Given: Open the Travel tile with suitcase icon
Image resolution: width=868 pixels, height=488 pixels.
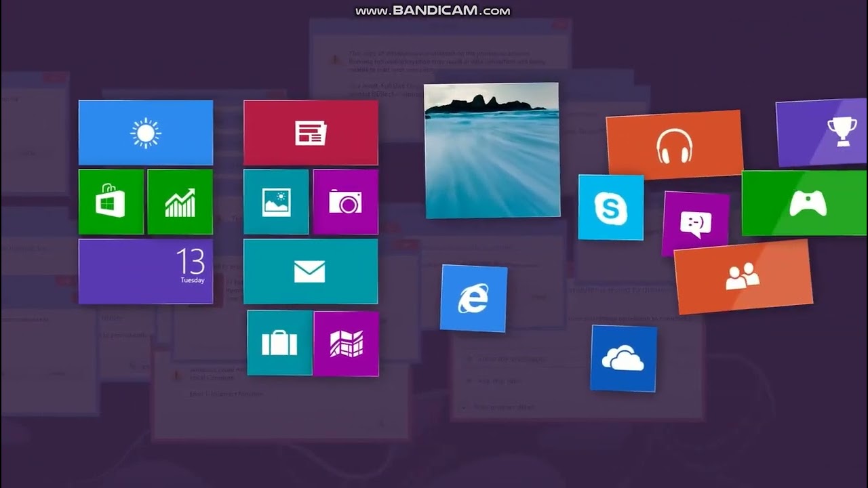Looking at the screenshot, I should click(279, 343).
